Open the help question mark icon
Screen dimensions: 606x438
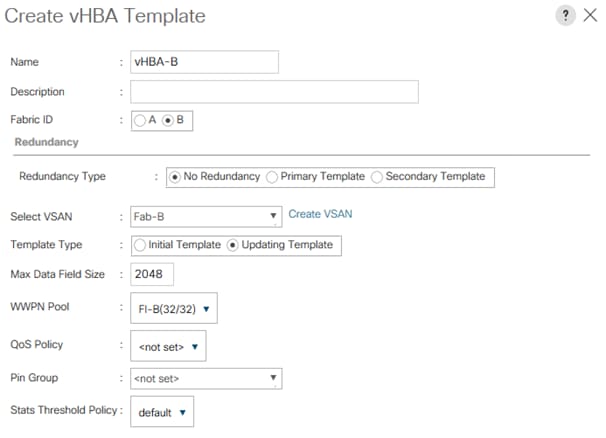(565, 16)
